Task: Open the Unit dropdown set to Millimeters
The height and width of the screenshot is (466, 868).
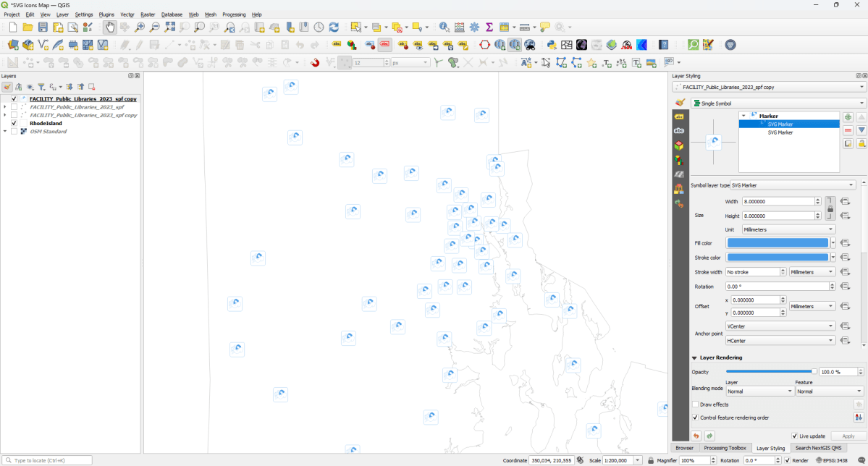Action: (x=788, y=229)
